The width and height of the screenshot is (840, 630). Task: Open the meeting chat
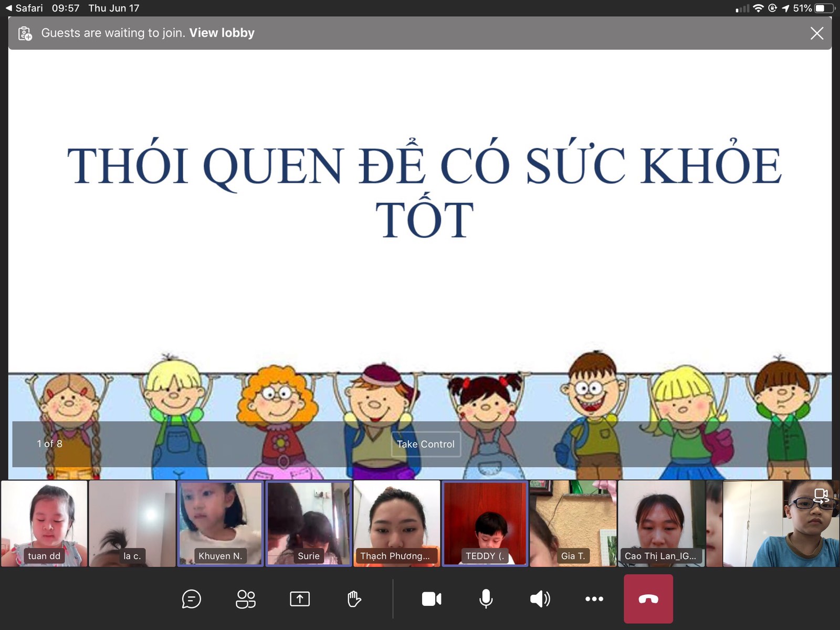coord(192,599)
